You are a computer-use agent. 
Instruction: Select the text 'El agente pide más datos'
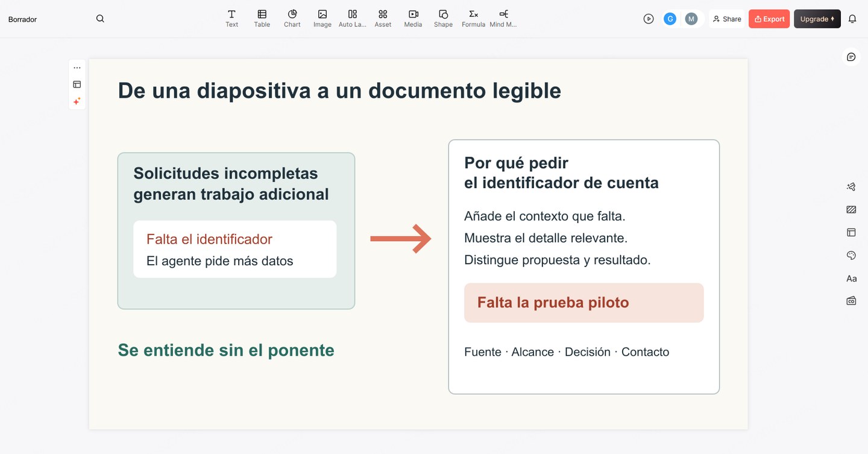220,261
